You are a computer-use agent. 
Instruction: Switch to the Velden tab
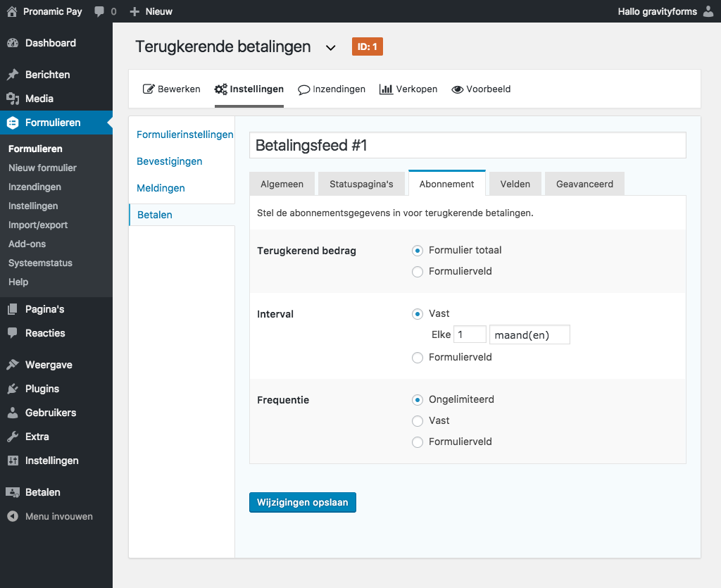point(515,184)
